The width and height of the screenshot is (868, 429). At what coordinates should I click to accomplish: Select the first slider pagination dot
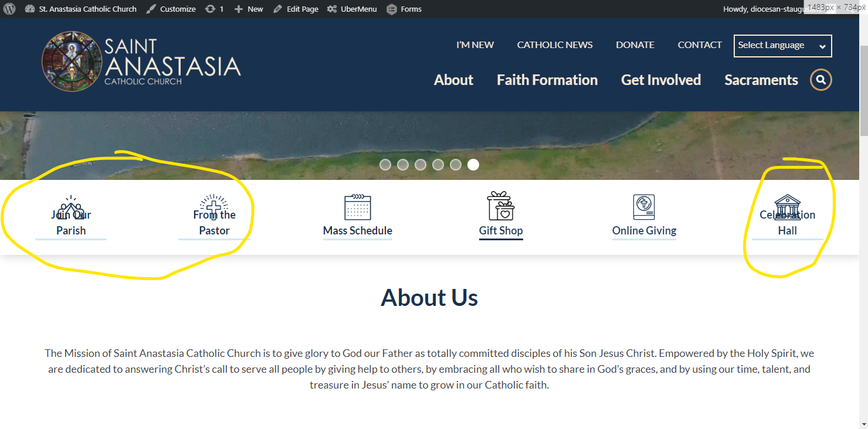click(385, 165)
